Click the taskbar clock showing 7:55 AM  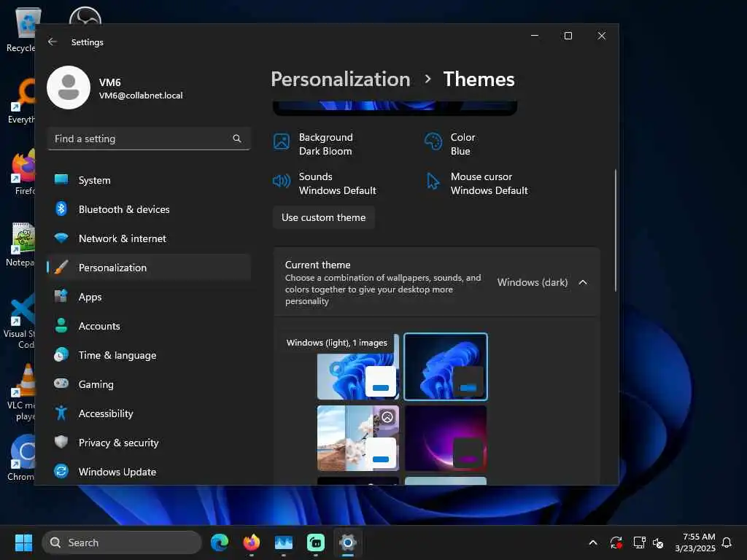coord(694,542)
